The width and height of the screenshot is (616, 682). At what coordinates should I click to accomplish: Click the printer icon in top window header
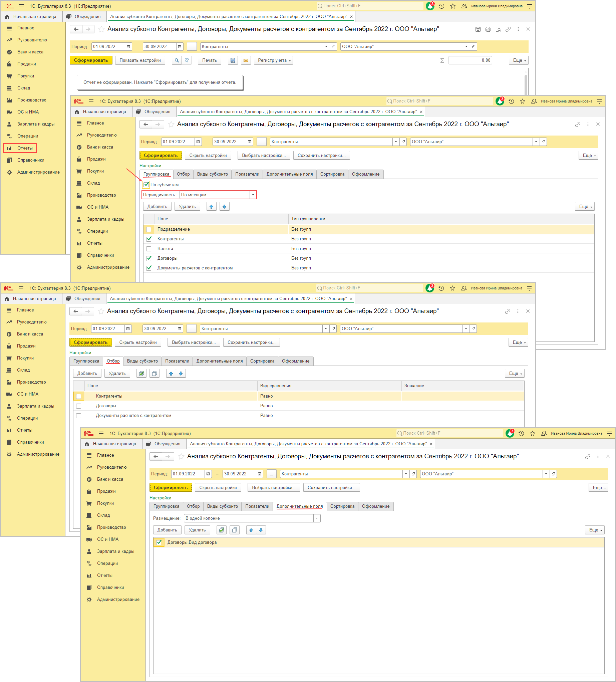(x=488, y=29)
